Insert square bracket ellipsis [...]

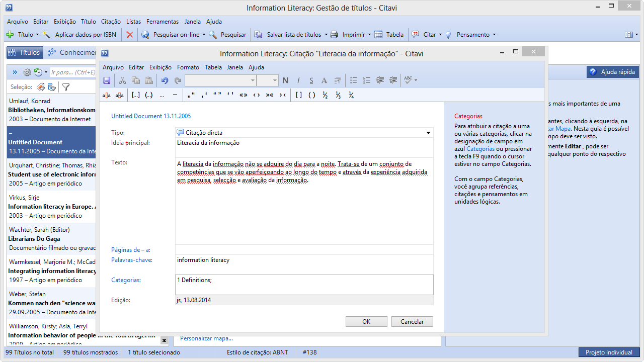point(136,95)
